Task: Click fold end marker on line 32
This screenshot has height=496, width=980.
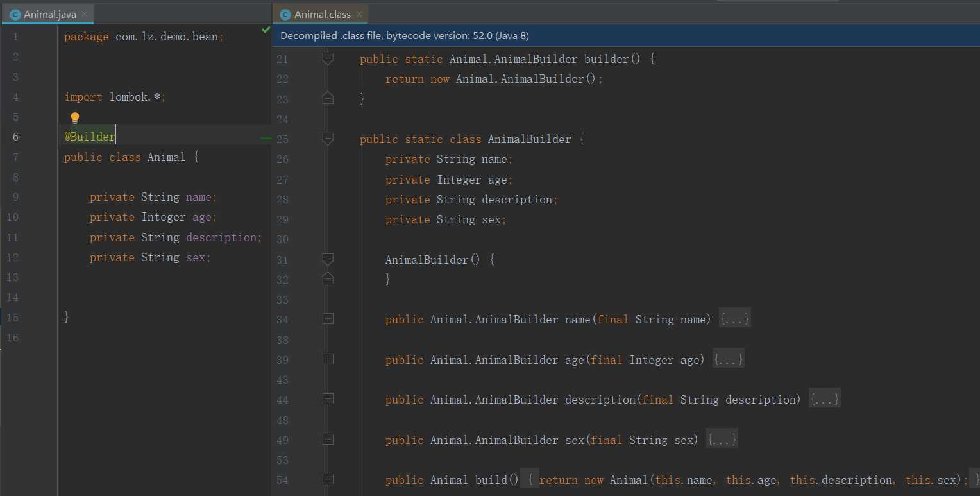Action: (328, 279)
